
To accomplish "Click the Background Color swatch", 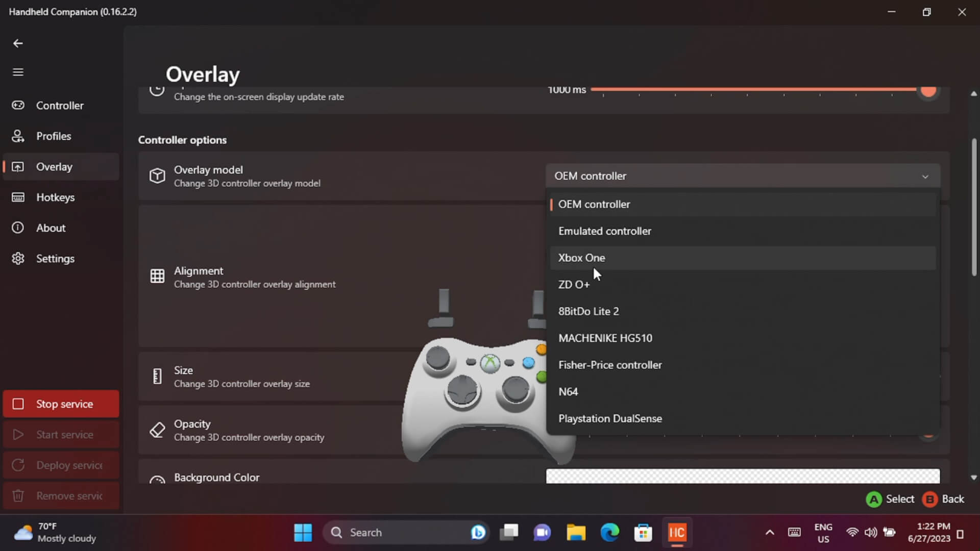I will point(743,477).
